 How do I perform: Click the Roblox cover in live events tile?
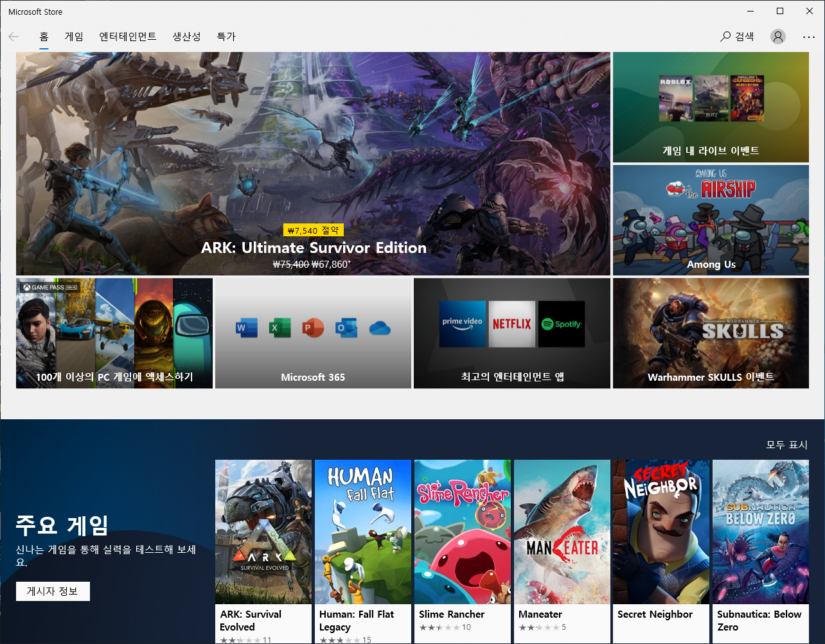coord(675,98)
